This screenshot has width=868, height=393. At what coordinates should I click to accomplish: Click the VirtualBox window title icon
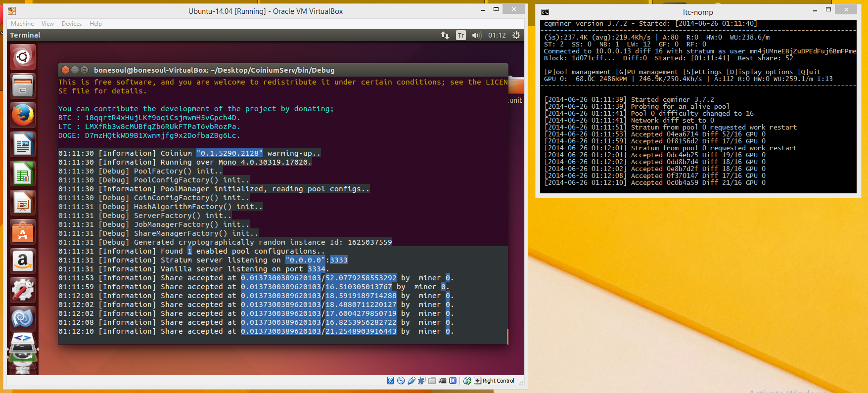(x=12, y=11)
